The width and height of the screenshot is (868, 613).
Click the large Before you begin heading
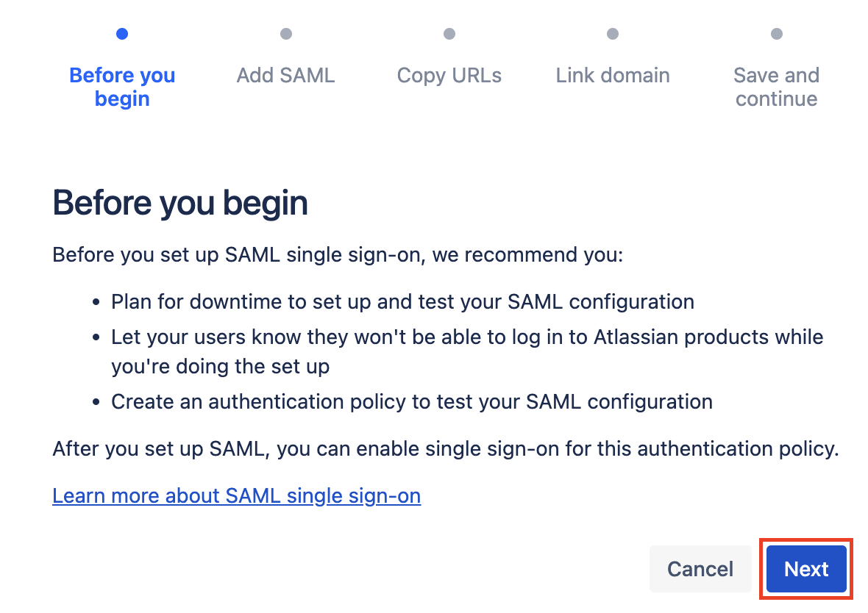[x=180, y=203]
